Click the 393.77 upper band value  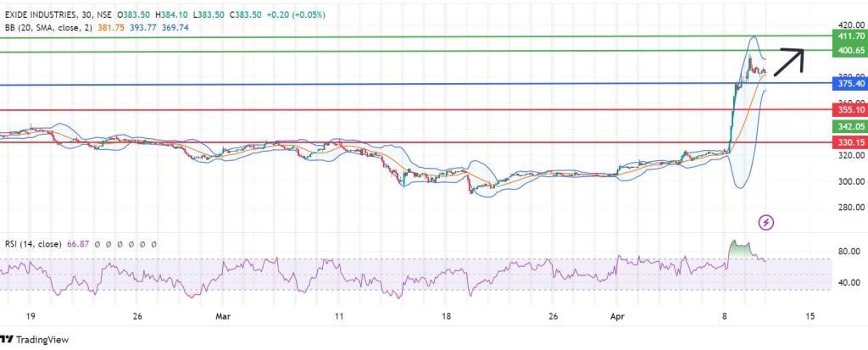(142, 26)
